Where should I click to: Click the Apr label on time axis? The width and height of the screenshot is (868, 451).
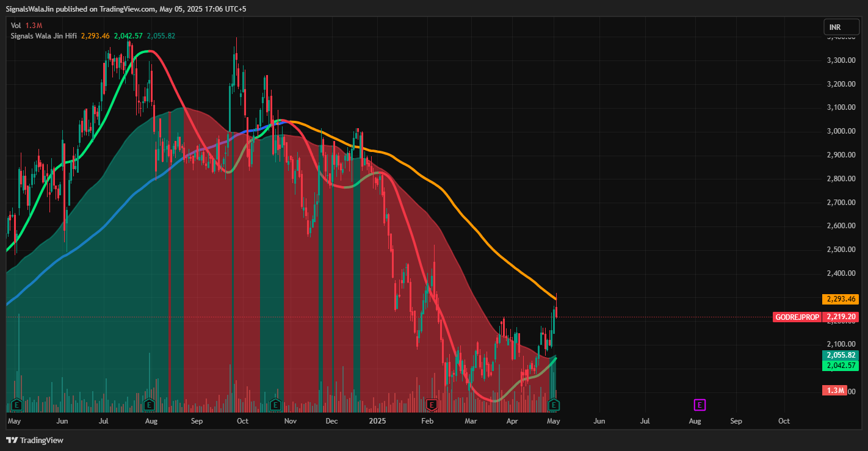(x=513, y=421)
